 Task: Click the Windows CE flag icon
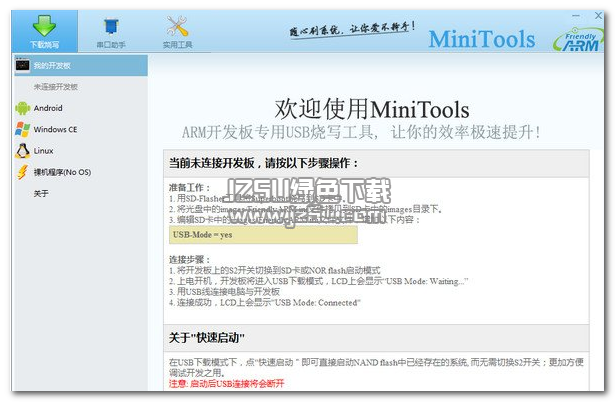23,129
